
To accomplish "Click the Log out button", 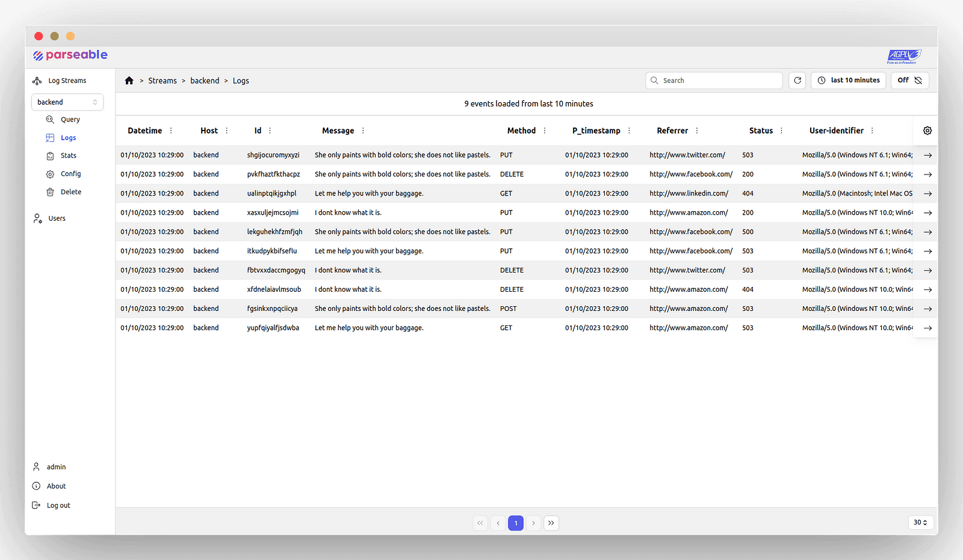I will pos(52,505).
